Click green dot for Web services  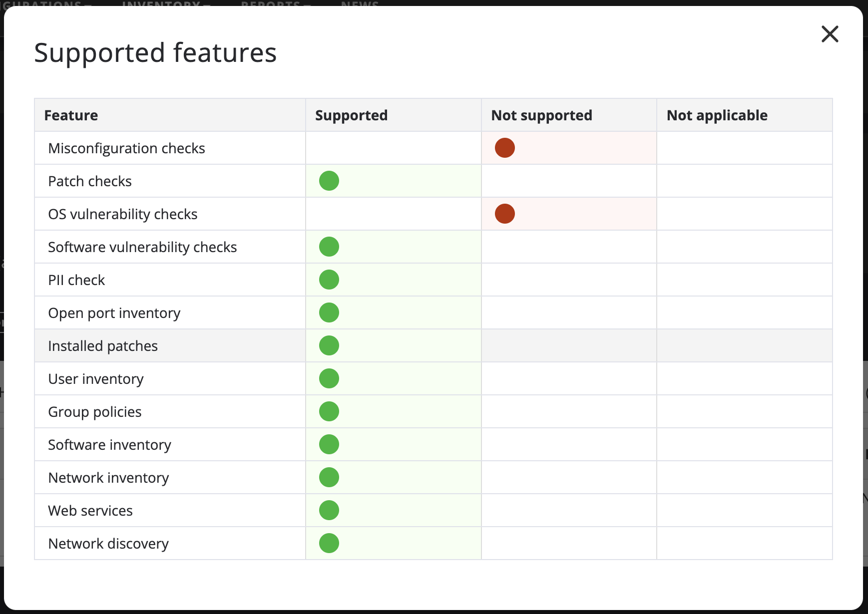[329, 510]
